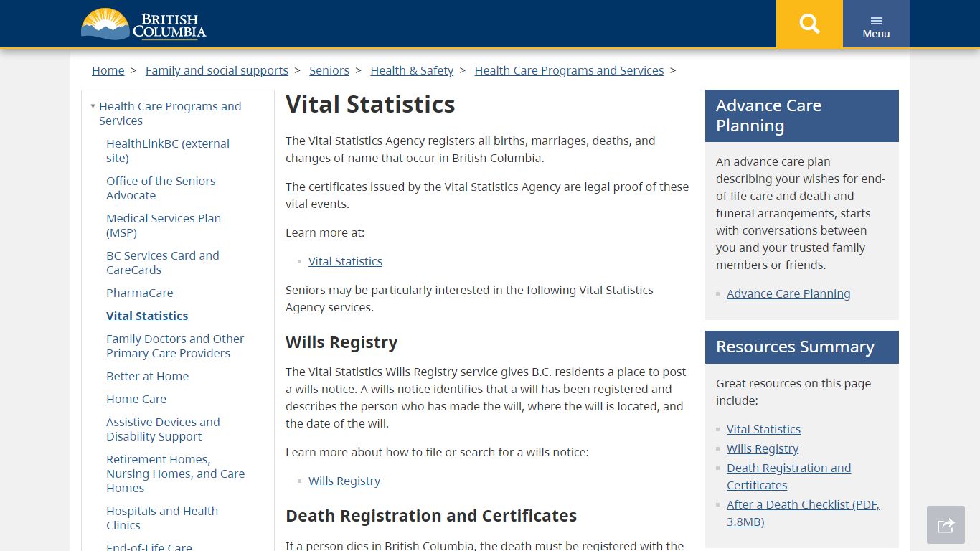This screenshot has width=980, height=551.
Task: Open Assistive Devices and Disability Support
Action: click(x=163, y=429)
